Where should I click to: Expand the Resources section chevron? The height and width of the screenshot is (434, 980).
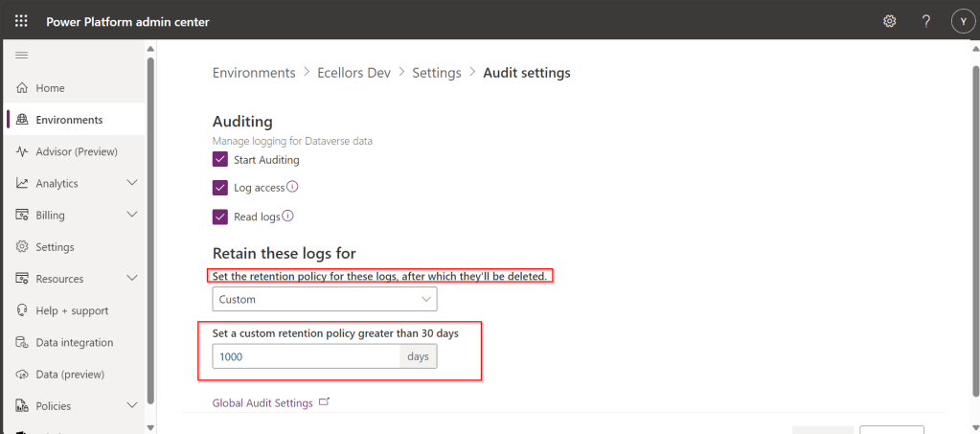pos(132,279)
